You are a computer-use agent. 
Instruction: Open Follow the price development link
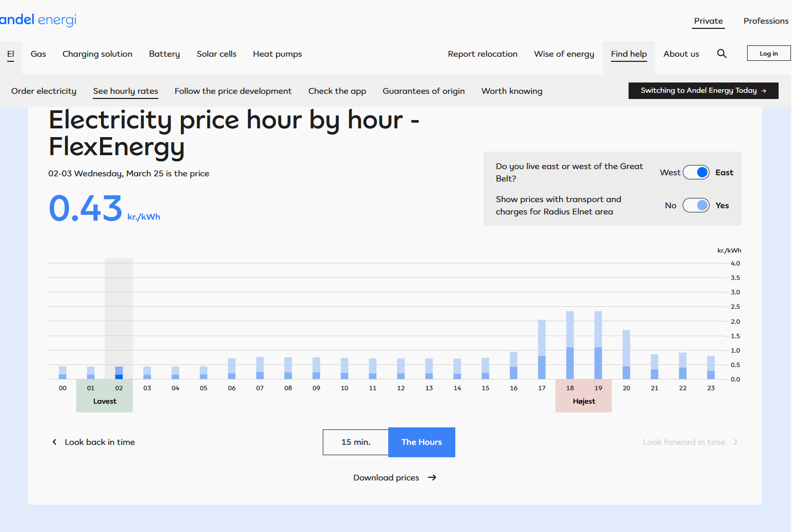[x=233, y=91]
